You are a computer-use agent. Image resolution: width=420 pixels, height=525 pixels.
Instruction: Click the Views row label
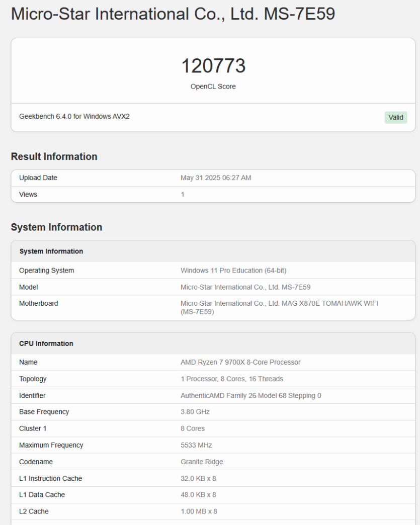click(x=28, y=194)
